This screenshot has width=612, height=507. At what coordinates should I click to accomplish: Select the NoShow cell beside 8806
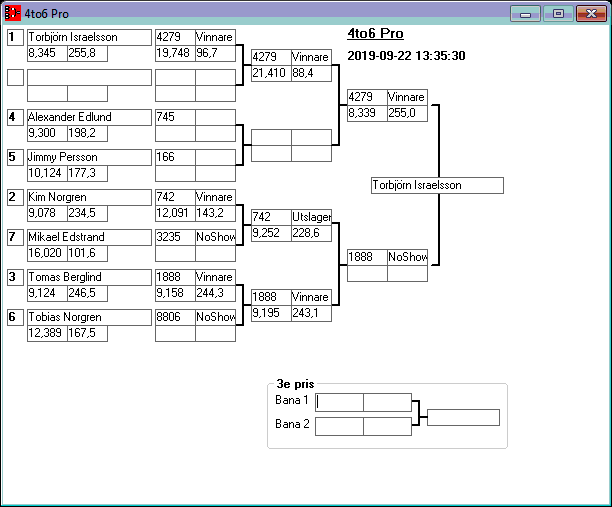click(x=215, y=317)
